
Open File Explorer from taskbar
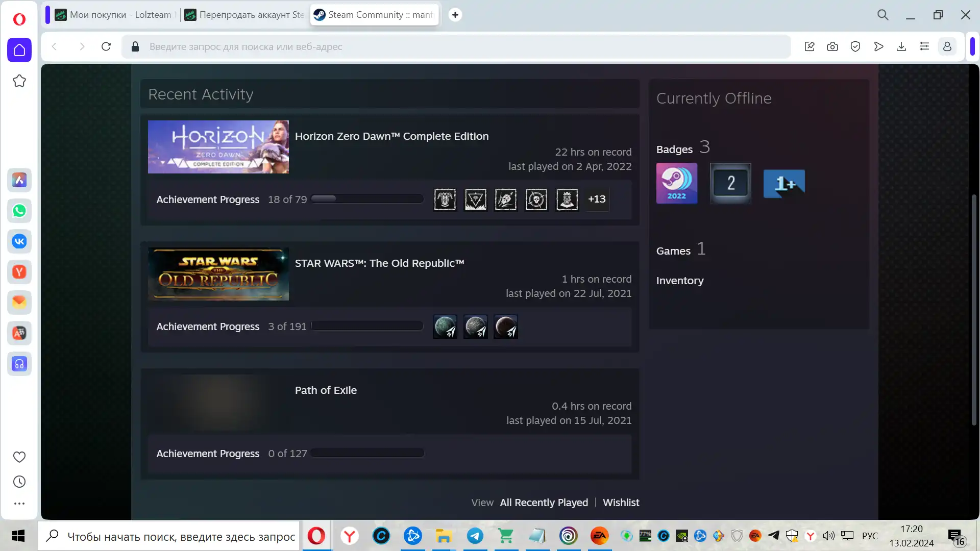(x=444, y=536)
